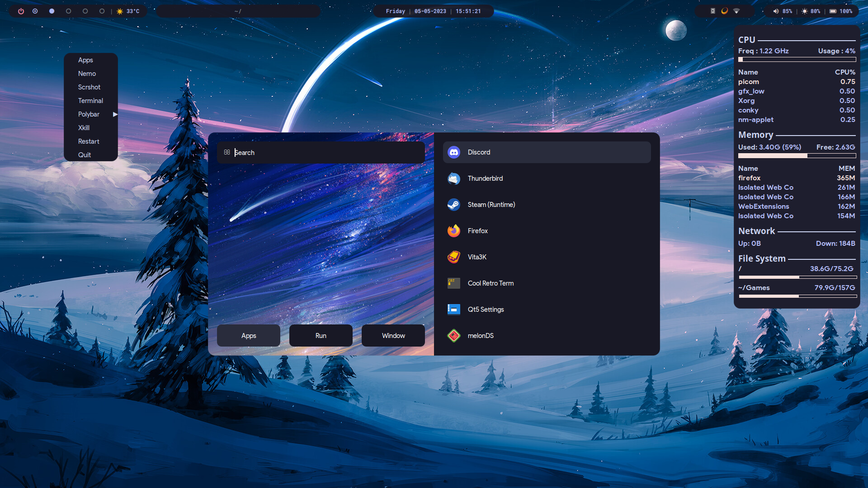Click the grid icon in the search bar
Screen dimensions: 868x488
[227, 153]
